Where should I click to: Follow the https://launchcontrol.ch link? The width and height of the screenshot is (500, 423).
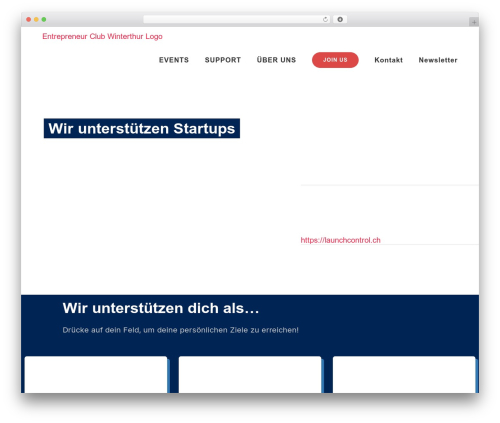pyautogui.click(x=340, y=240)
